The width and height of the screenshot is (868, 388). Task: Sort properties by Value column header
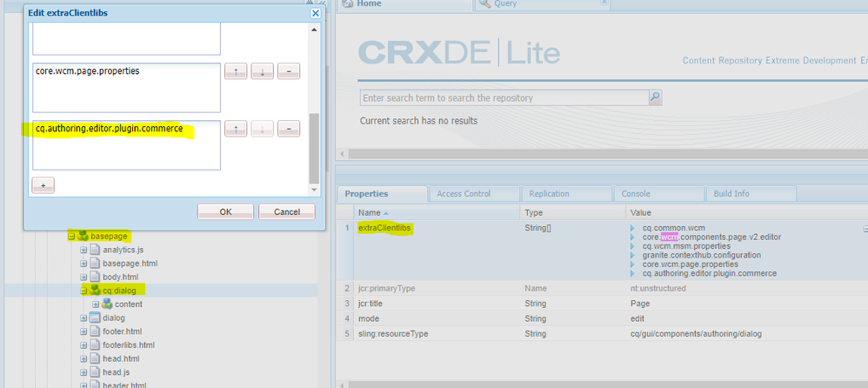coord(746,212)
